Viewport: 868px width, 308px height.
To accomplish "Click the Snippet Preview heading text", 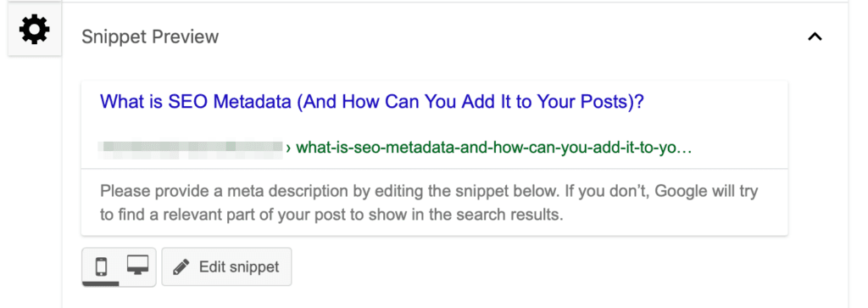I will pos(150,37).
